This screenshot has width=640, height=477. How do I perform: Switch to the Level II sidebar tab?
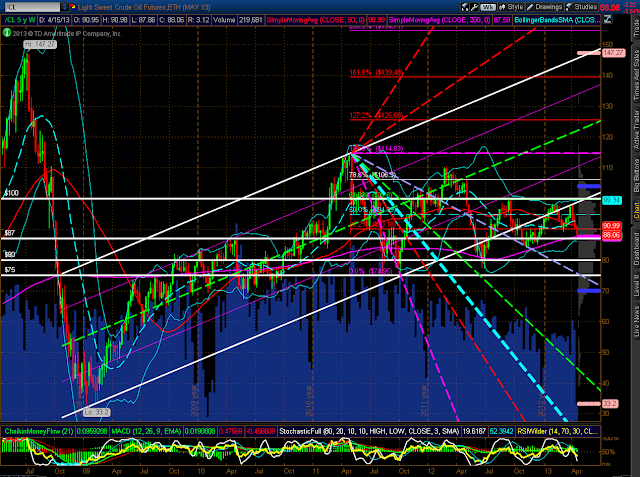coord(636,285)
